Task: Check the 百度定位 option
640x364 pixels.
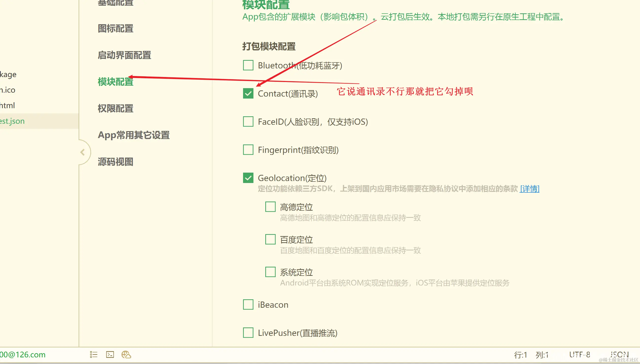Action: pos(270,240)
